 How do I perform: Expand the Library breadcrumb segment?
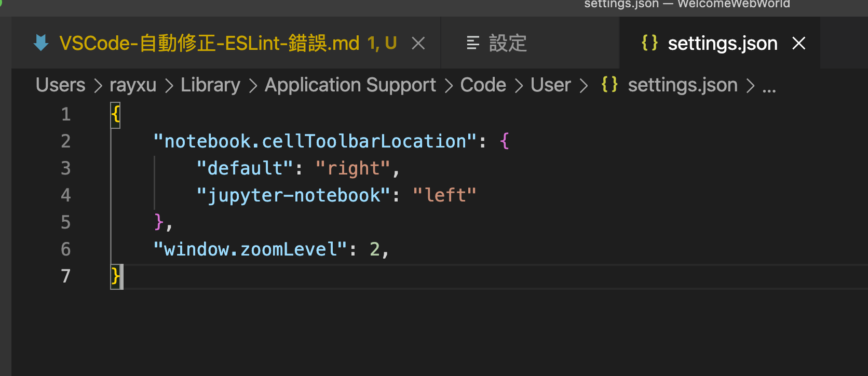coord(210,85)
